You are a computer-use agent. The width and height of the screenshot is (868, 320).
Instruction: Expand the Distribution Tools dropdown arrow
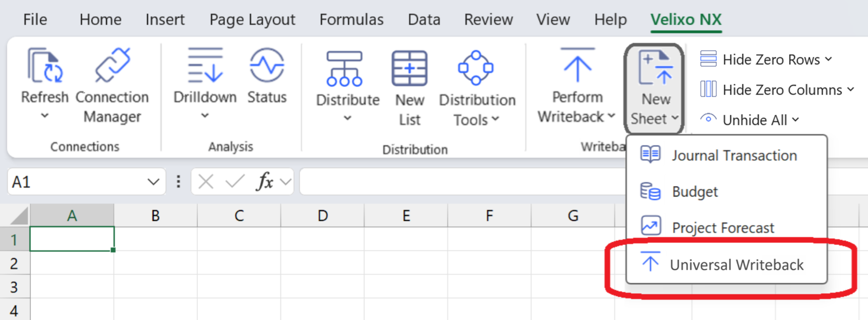pyautogui.click(x=495, y=119)
